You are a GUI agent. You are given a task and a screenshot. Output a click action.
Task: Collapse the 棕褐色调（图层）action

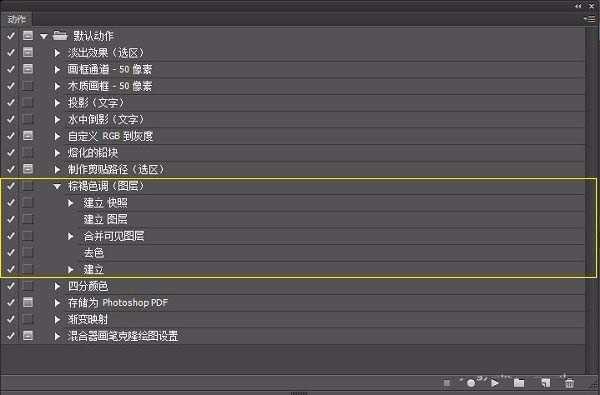click(57, 186)
